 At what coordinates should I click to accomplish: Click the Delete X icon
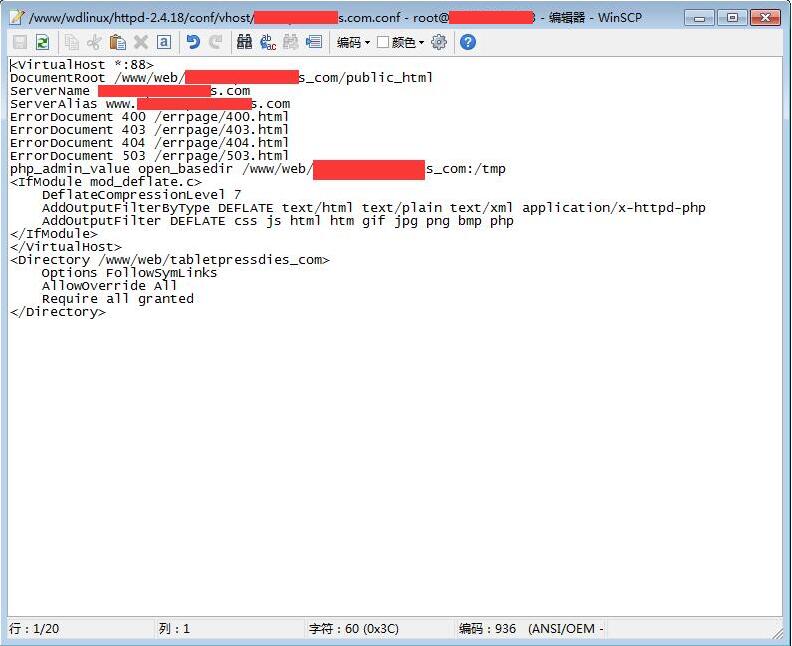(x=141, y=42)
